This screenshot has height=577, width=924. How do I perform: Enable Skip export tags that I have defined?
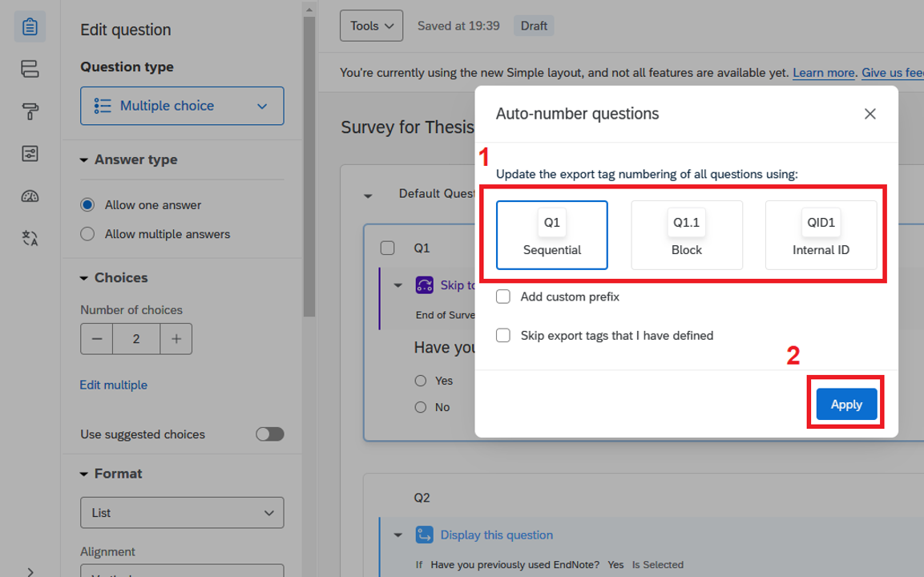[503, 336]
